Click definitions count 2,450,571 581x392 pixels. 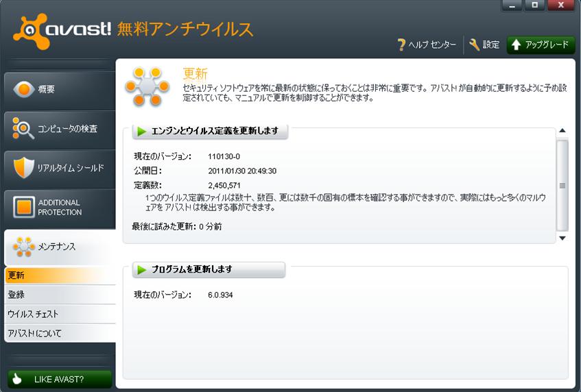[224, 186]
